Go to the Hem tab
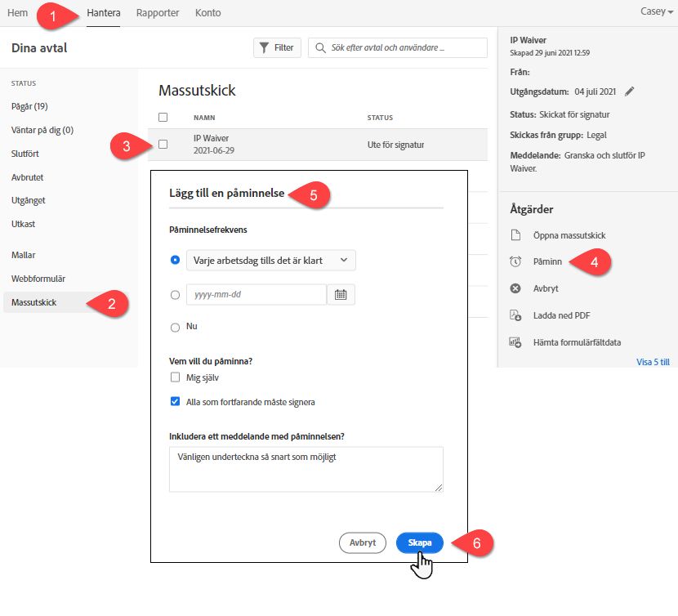This screenshot has width=678, height=616. pyautogui.click(x=17, y=13)
